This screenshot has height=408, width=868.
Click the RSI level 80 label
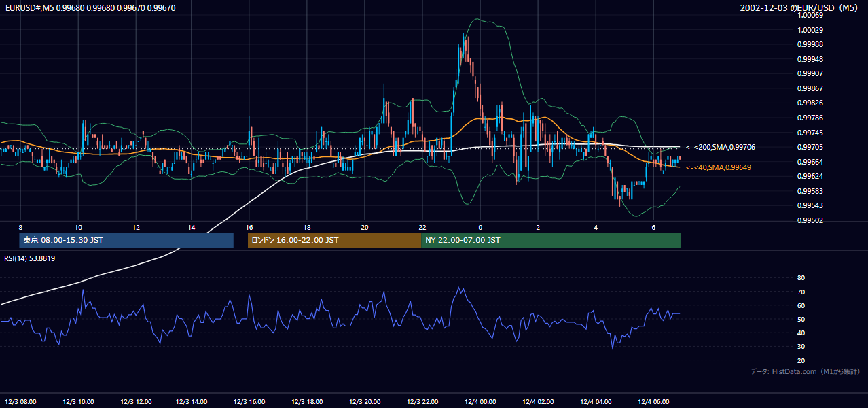[801, 278]
